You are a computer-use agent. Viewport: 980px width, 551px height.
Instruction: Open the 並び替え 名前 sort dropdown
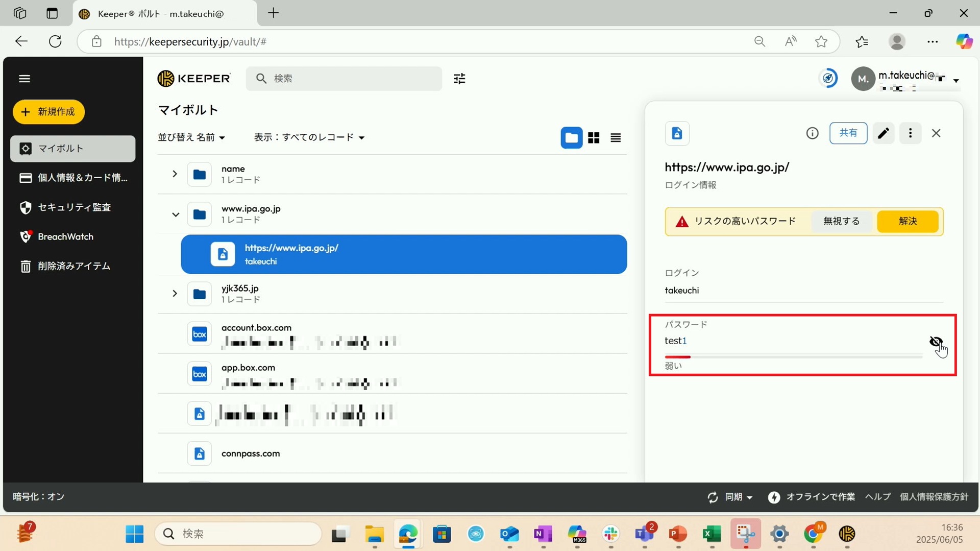pyautogui.click(x=191, y=137)
